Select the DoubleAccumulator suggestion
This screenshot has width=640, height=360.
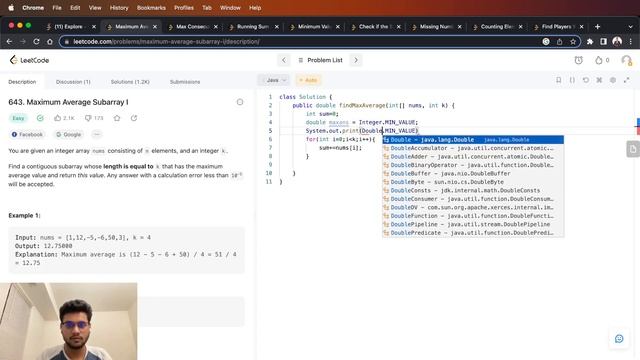[x=473, y=148]
